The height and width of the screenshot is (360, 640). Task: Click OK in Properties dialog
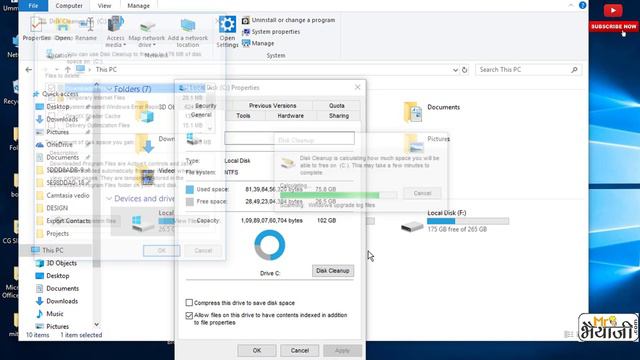(257, 350)
